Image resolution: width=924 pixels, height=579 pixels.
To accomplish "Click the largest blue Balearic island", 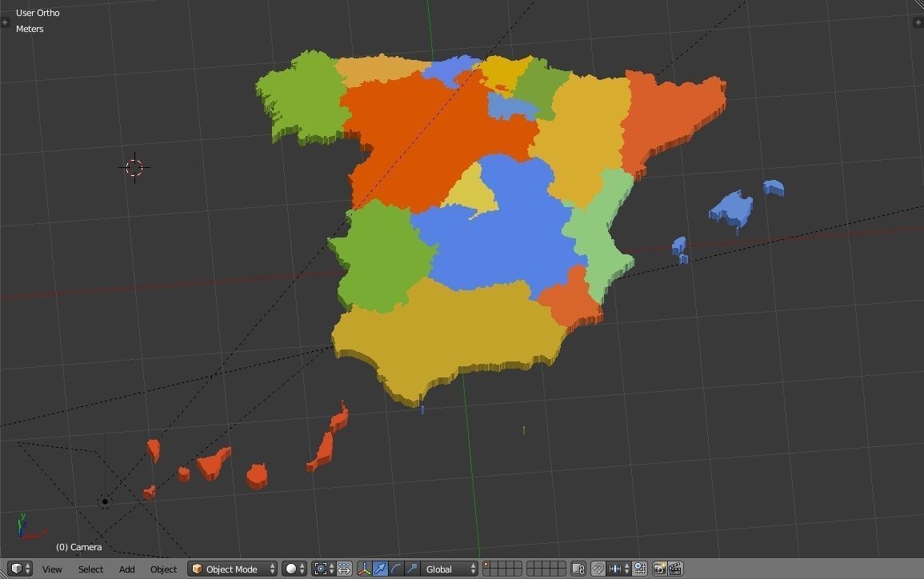I will coord(732,209).
